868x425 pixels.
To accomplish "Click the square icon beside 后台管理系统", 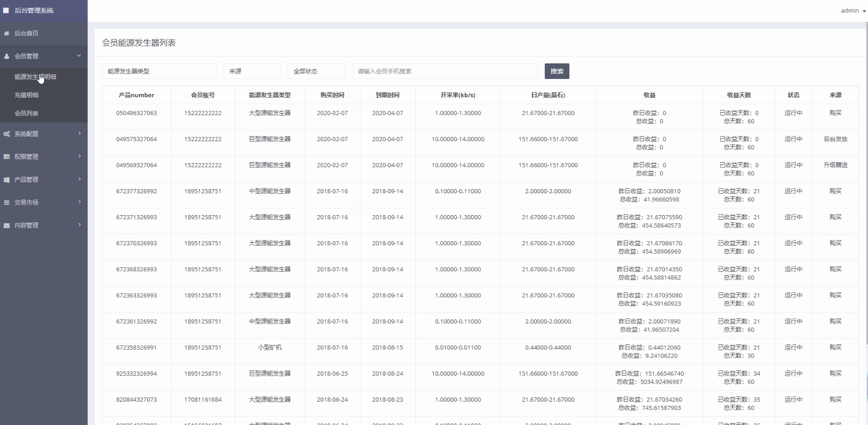I will (6, 10).
